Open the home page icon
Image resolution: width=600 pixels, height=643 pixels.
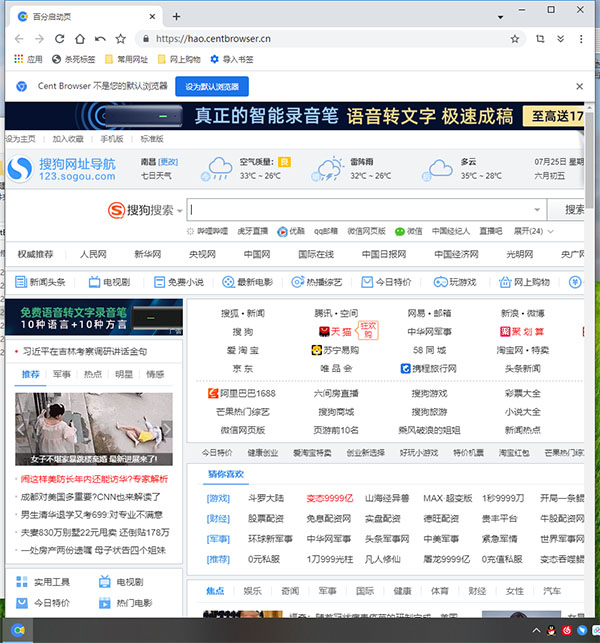80,39
